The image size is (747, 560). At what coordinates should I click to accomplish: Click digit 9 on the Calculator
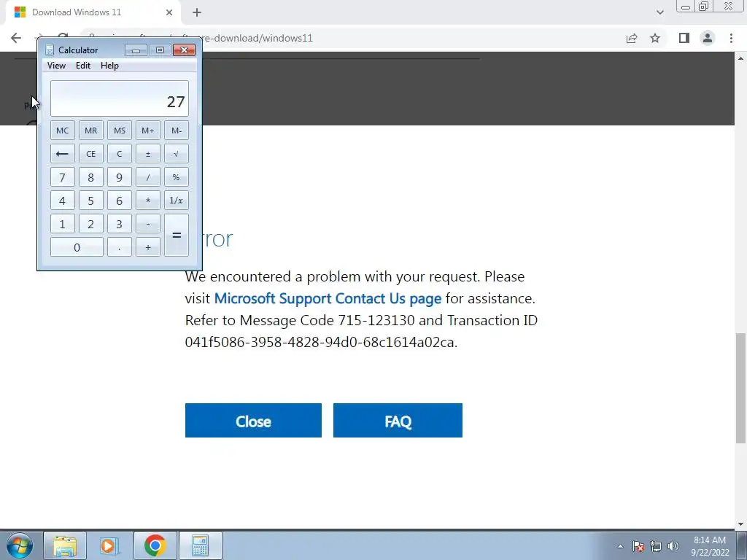tap(119, 177)
